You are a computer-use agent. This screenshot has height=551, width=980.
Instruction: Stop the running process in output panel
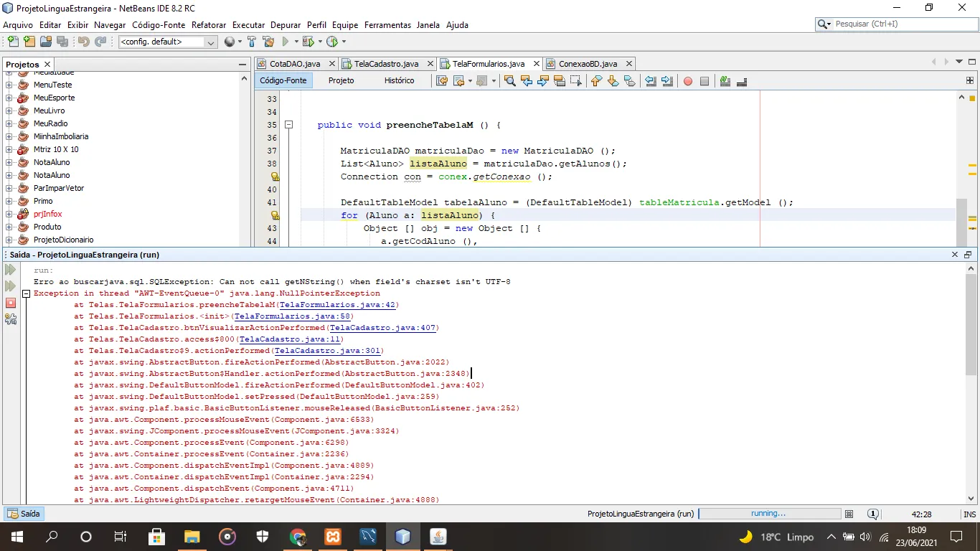point(10,303)
